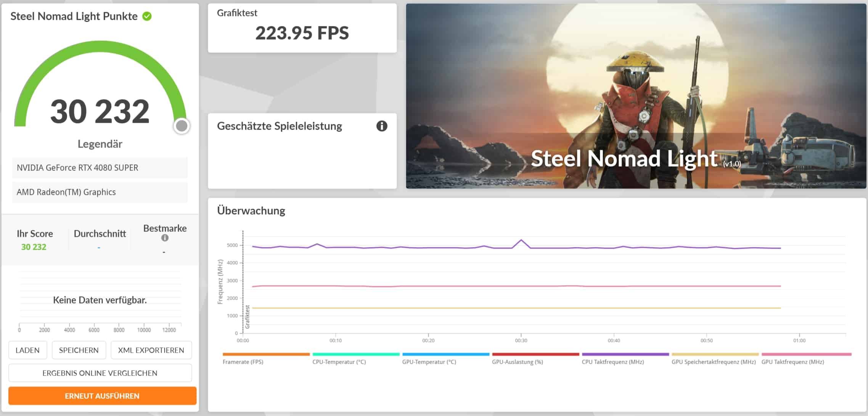Toggle CPU-Temperatur legend series

pos(339,362)
